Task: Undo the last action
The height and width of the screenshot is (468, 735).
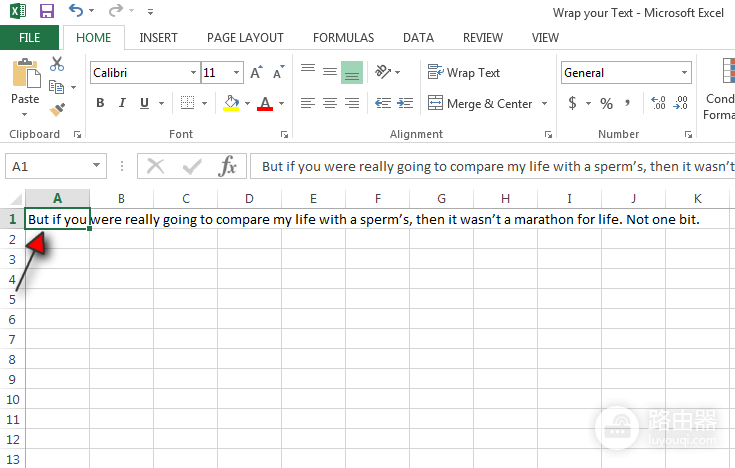Action: pyautogui.click(x=76, y=10)
